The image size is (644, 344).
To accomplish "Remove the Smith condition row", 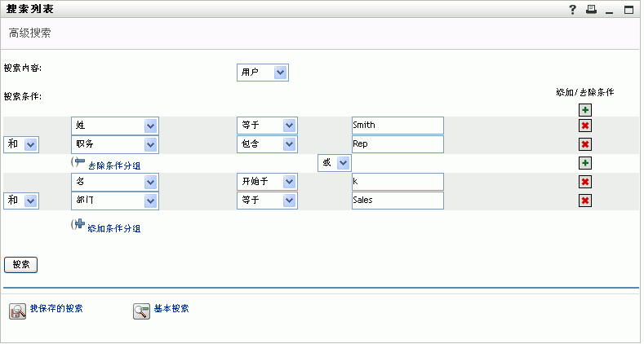I will pyautogui.click(x=585, y=126).
